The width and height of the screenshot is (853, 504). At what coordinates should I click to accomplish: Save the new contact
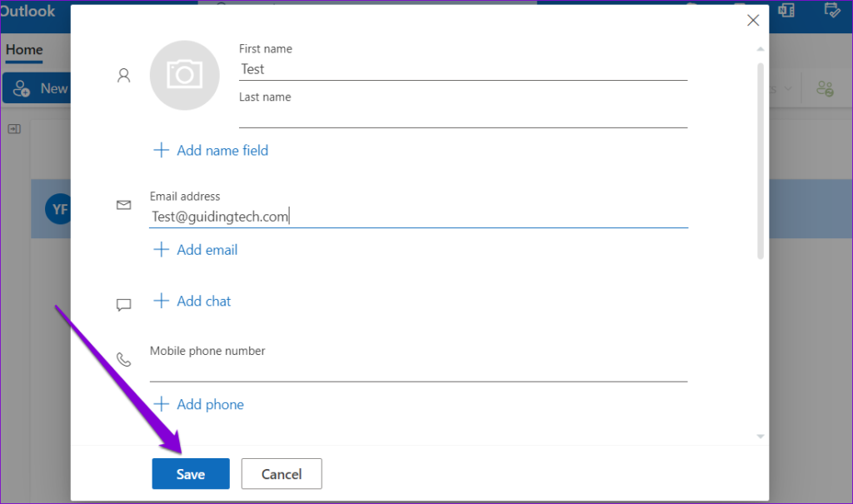tap(190, 473)
